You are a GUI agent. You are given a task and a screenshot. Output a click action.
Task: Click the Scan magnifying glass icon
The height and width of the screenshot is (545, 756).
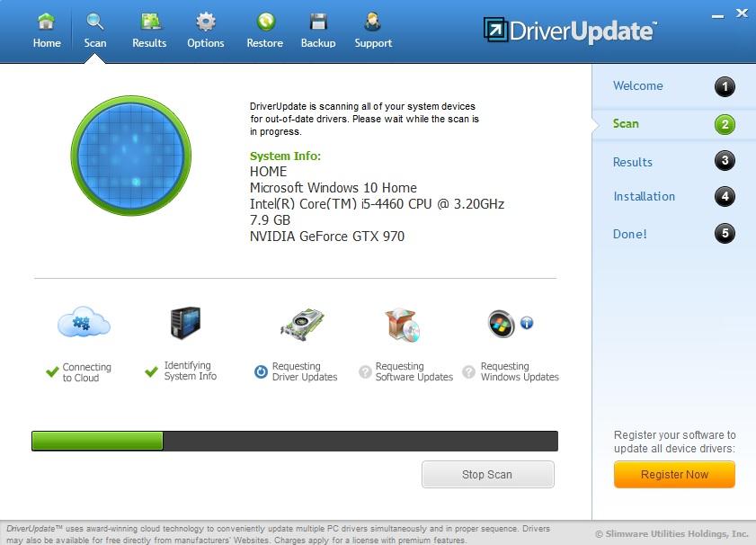pyautogui.click(x=94, y=22)
